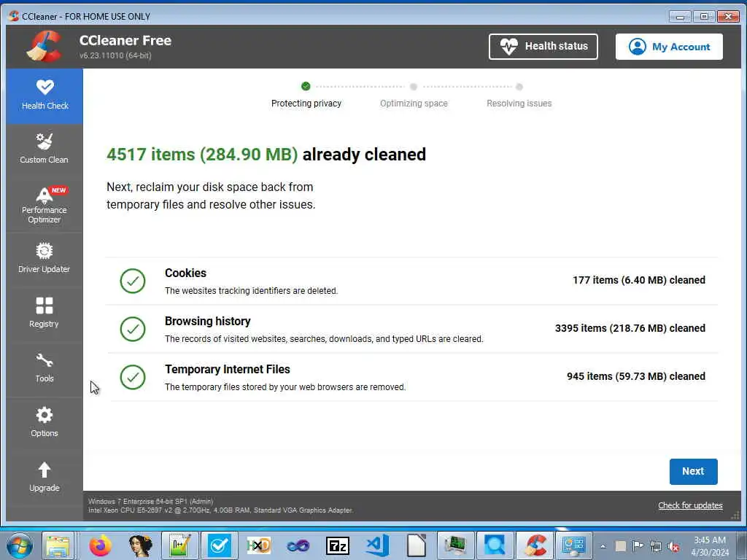Show hidden system tray icons
The width and height of the screenshot is (747, 560).
603,546
